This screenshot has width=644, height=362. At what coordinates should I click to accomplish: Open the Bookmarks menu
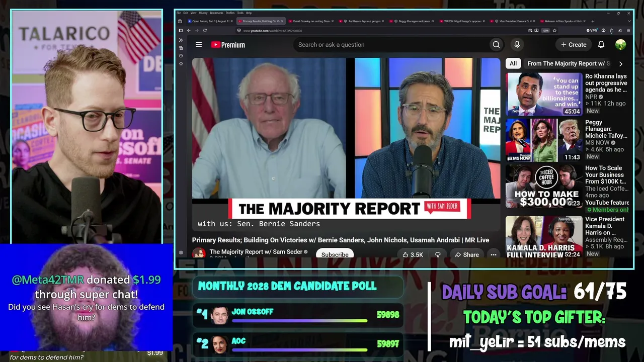[x=217, y=13]
